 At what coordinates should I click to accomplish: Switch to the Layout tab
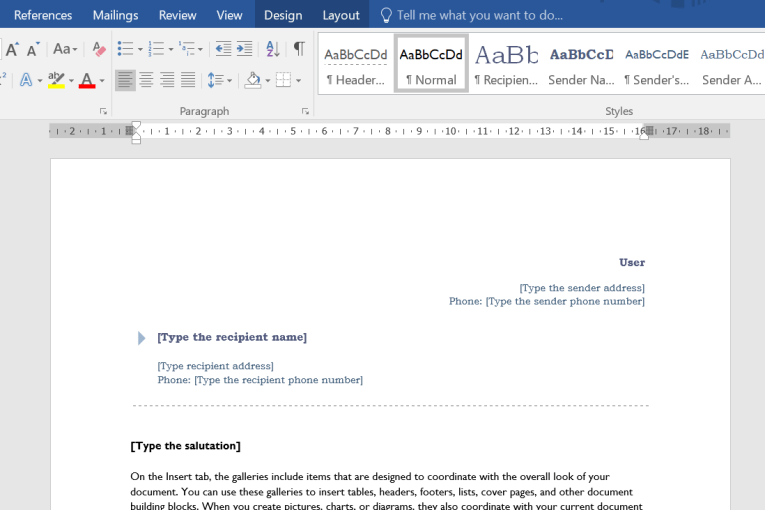[341, 15]
